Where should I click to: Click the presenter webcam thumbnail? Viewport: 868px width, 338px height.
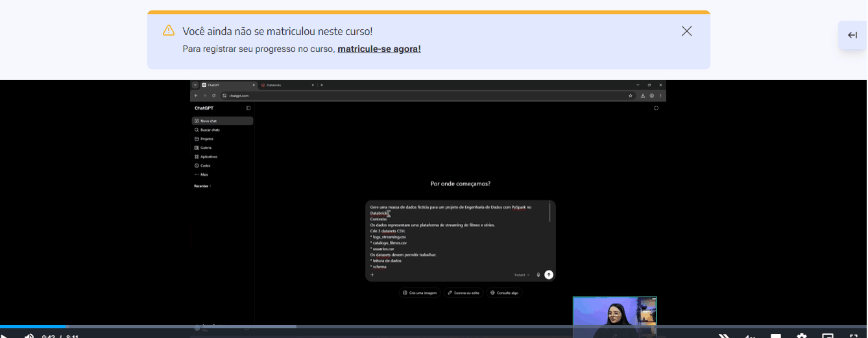coord(615,317)
